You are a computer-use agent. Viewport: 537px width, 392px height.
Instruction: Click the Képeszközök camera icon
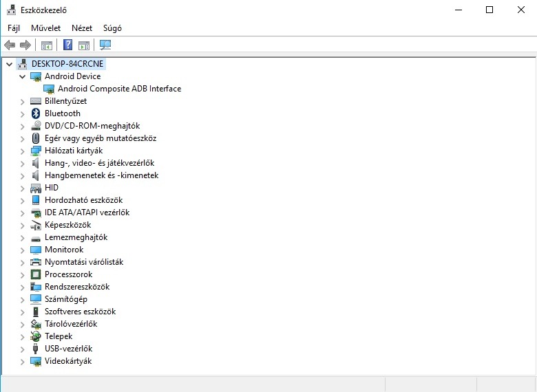coord(36,225)
